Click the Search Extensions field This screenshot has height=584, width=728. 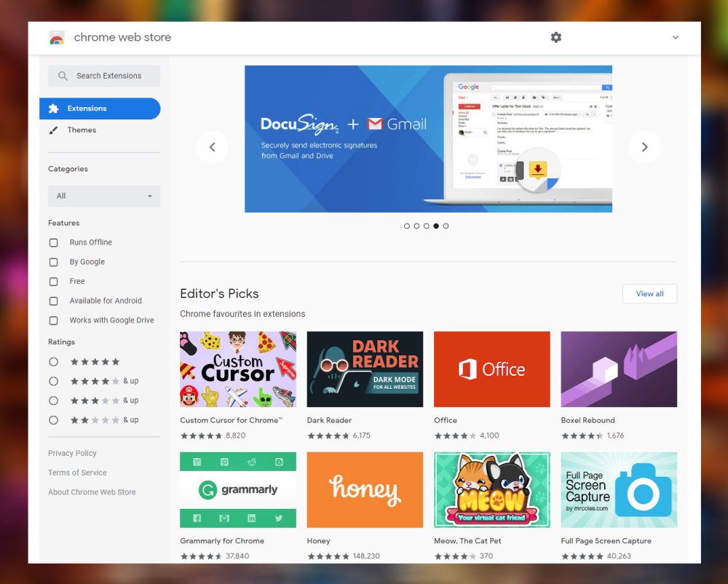[103, 76]
